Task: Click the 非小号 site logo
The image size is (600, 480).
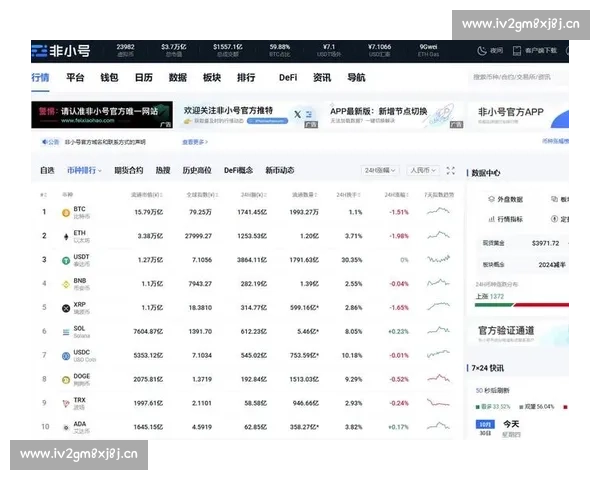Action: pyautogui.click(x=61, y=51)
